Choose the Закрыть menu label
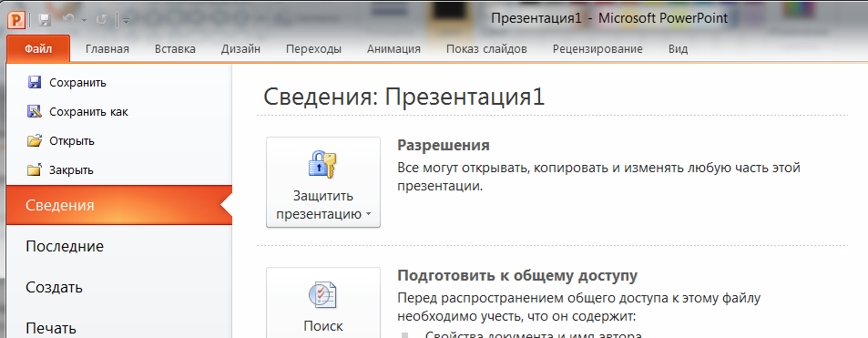Viewport: 868px width, 338px height. click(71, 170)
